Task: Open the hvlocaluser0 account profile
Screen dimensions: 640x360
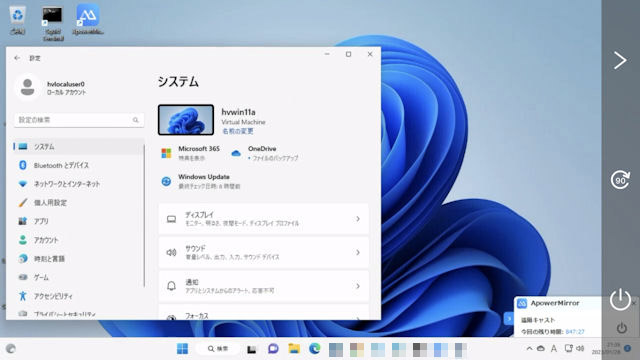Action: click(x=52, y=87)
